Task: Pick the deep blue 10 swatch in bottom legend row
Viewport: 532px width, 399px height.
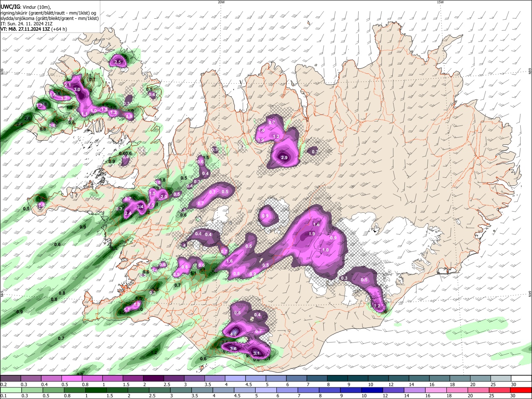Action: pos(372,390)
